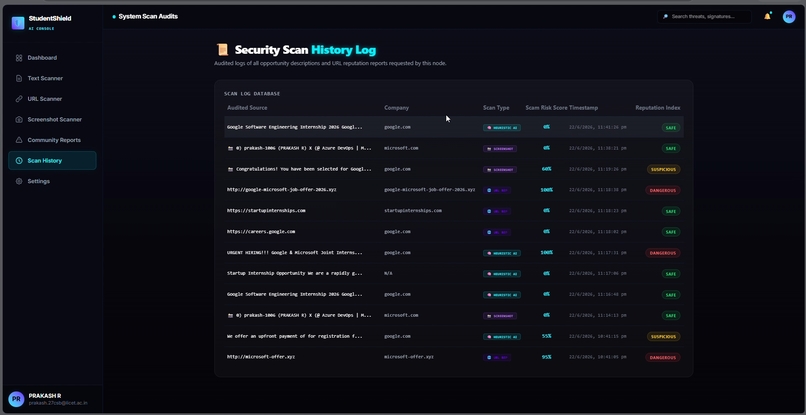Click the Text Scanner document icon
Screen dimensions: 806x415
19,79
